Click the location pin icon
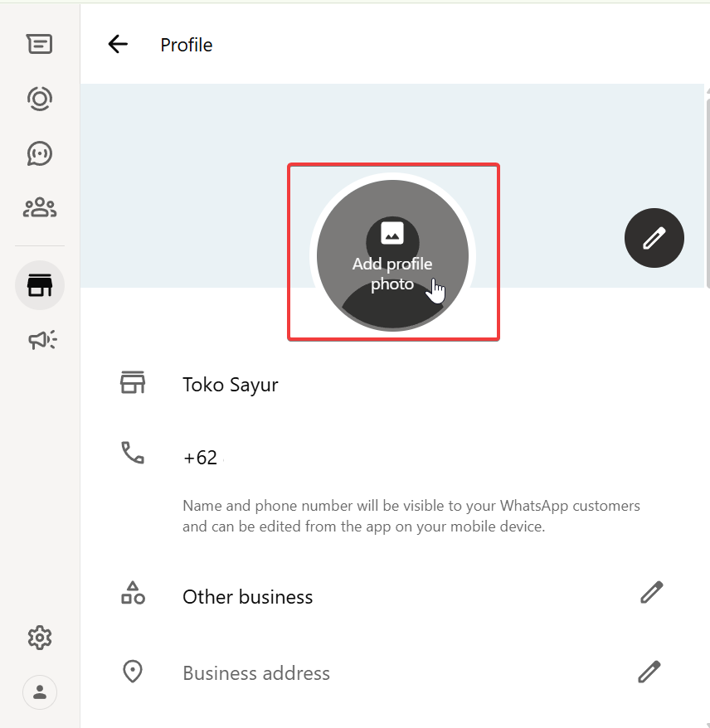Screen dimensions: 710x728 click(133, 672)
